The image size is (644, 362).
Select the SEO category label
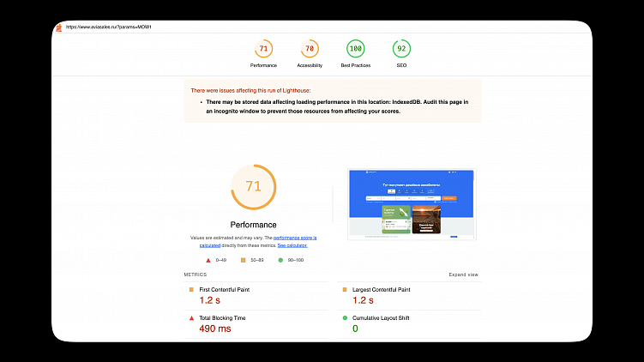tap(401, 65)
